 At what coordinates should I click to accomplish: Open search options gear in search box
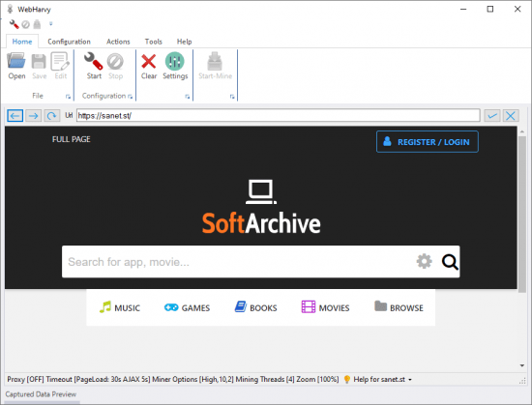(424, 261)
